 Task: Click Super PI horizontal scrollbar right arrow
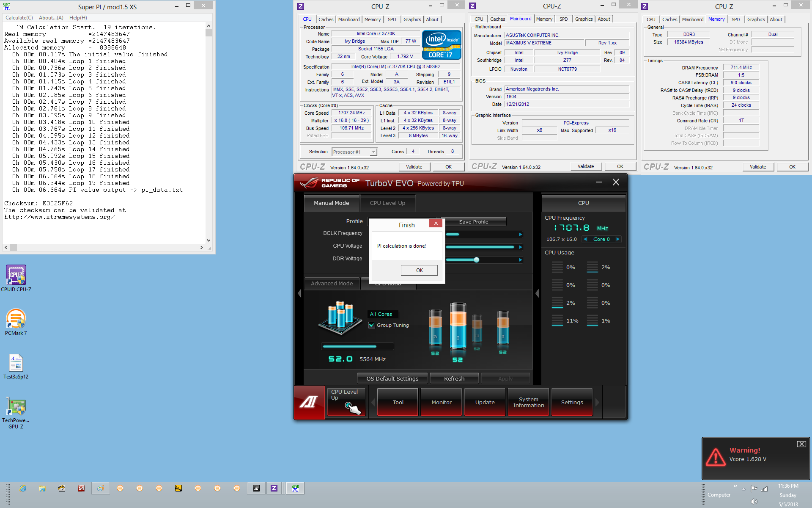(202, 248)
